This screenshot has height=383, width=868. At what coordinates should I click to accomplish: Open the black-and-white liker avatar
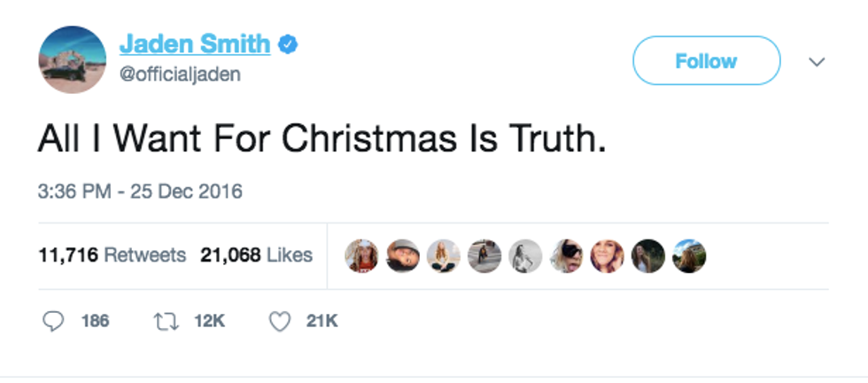[525, 256]
